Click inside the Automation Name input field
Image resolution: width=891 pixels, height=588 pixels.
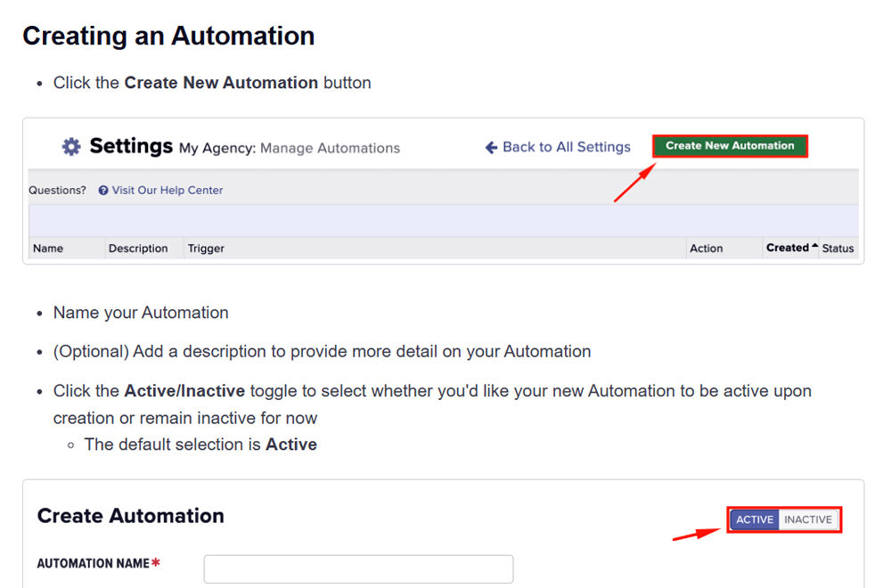[x=357, y=568]
